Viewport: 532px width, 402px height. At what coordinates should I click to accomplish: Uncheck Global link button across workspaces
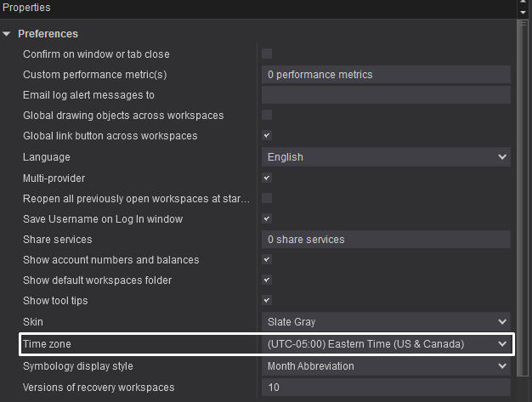coord(267,136)
